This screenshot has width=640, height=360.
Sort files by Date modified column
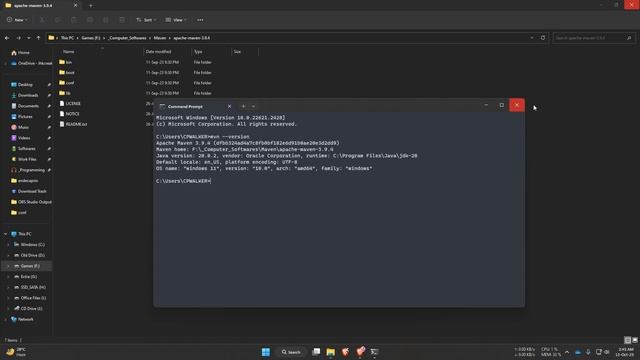pos(158,52)
